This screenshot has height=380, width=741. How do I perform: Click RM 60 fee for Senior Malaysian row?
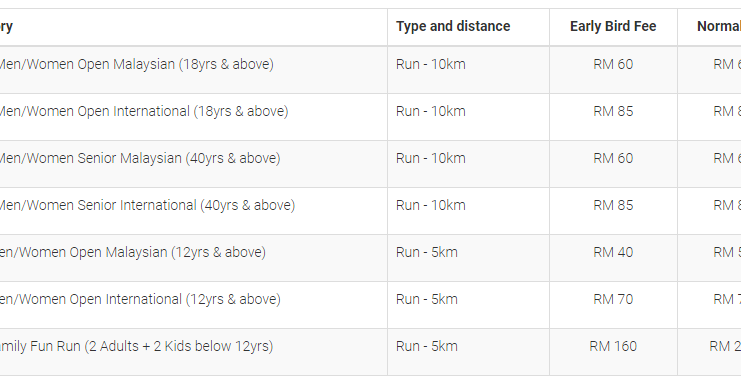[613, 158]
